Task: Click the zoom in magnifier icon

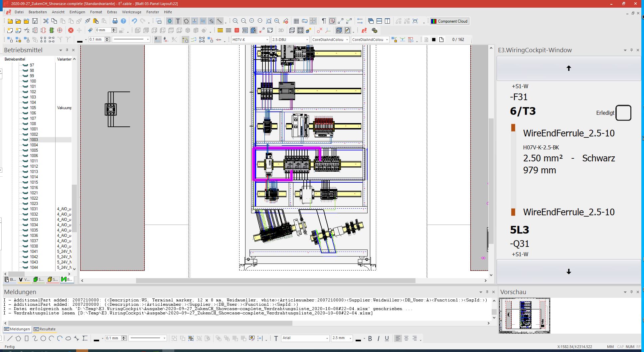Action: click(x=236, y=21)
